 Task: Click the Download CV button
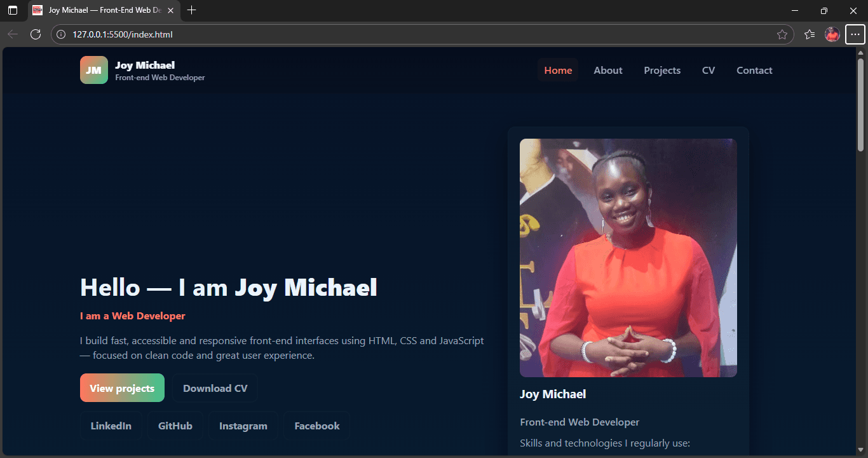[x=215, y=387]
